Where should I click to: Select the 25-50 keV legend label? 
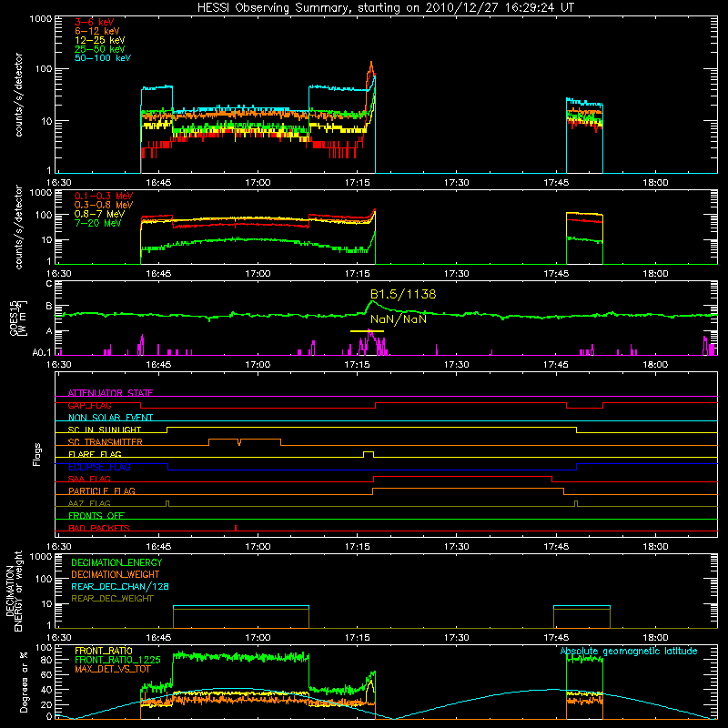click(100, 49)
